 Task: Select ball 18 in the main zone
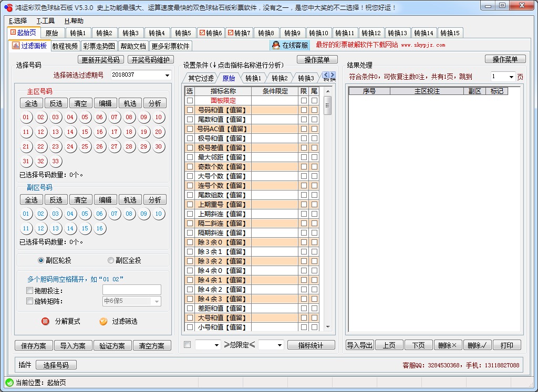129,132
